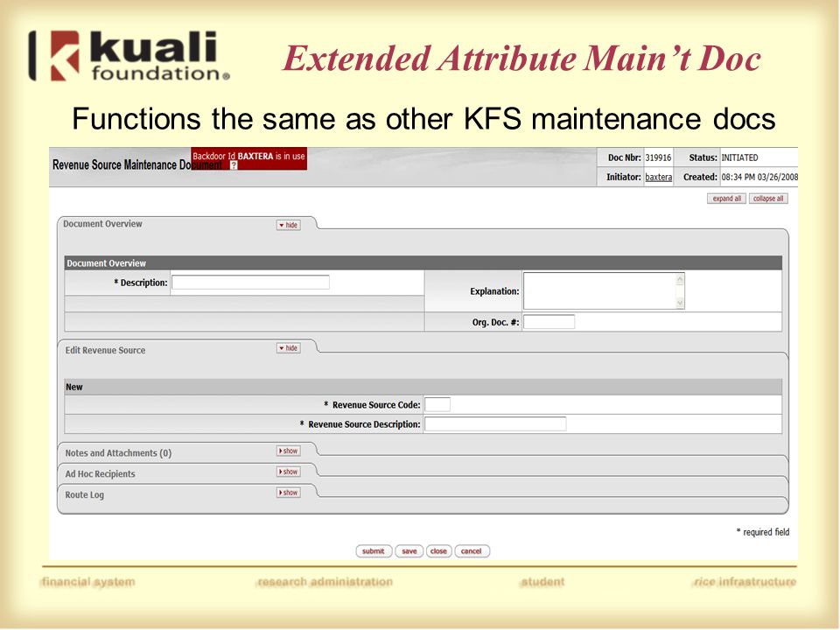Save the maintenance document
The height and width of the screenshot is (630, 840).
pos(409,551)
